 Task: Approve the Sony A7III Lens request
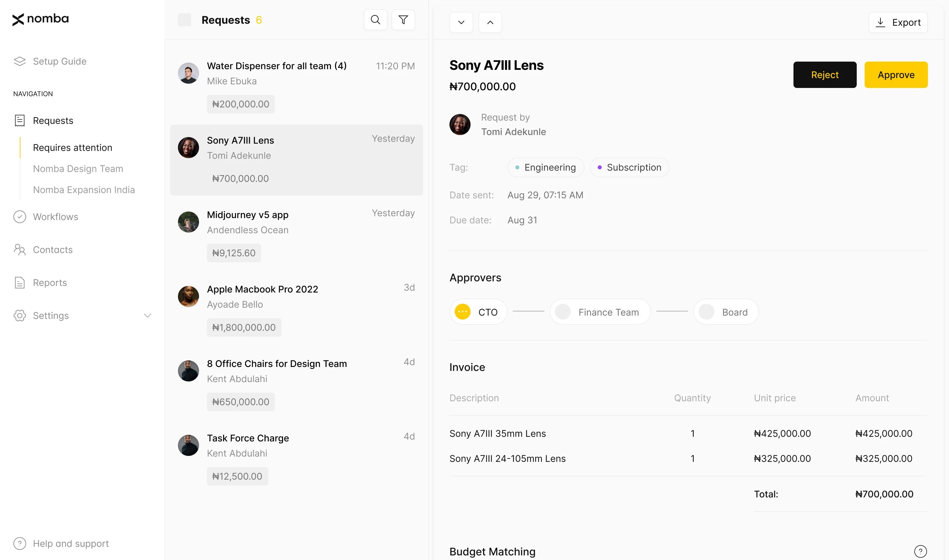coord(896,75)
